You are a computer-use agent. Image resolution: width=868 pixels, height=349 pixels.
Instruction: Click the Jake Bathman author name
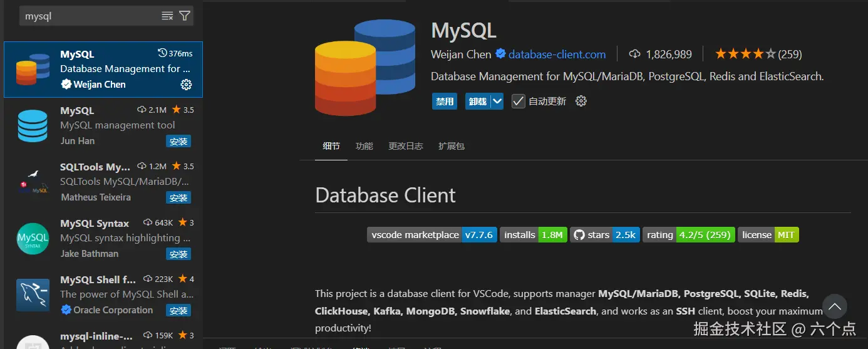pos(90,254)
